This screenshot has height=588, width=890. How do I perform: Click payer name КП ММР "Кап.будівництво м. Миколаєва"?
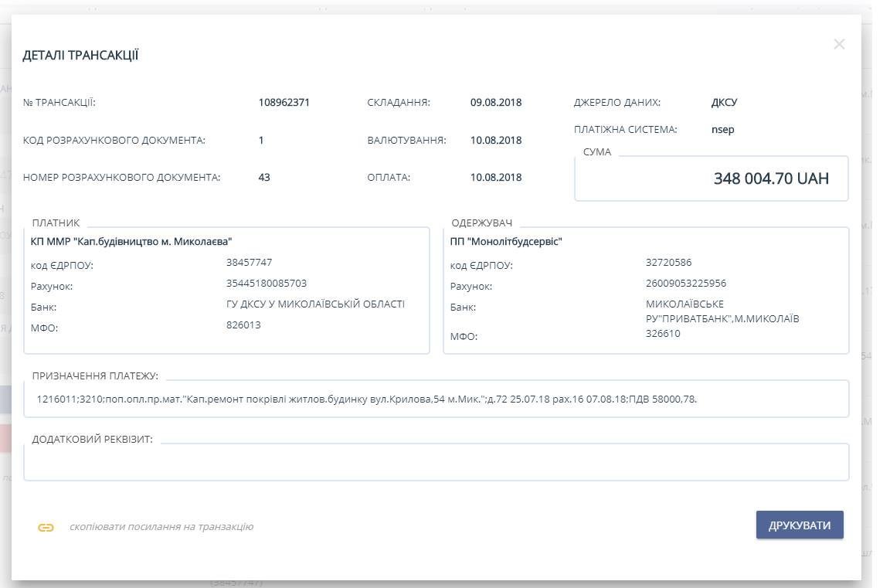pos(131,241)
